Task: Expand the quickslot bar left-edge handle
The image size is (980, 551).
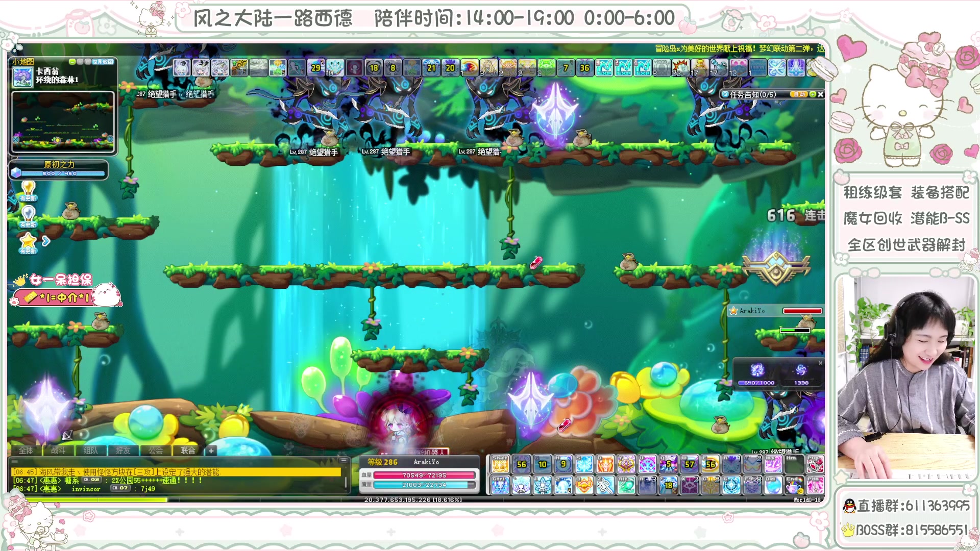Action: tap(487, 475)
